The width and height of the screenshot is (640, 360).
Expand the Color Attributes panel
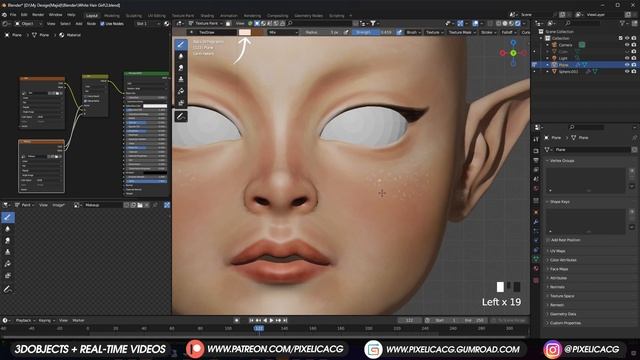(562, 260)
